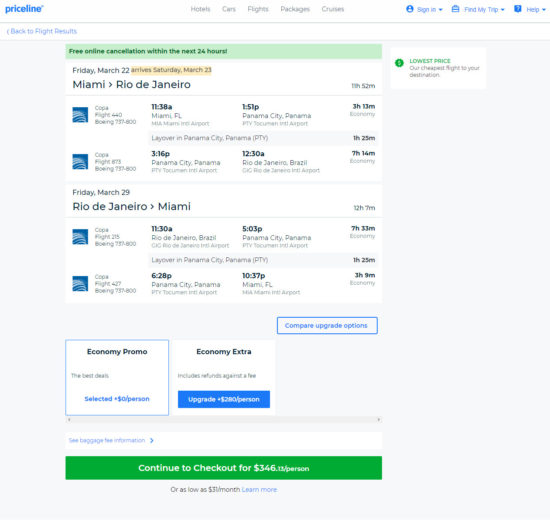Open the Find My Trip dropdown
Screen dimensions: 550x520
(484, 9)
